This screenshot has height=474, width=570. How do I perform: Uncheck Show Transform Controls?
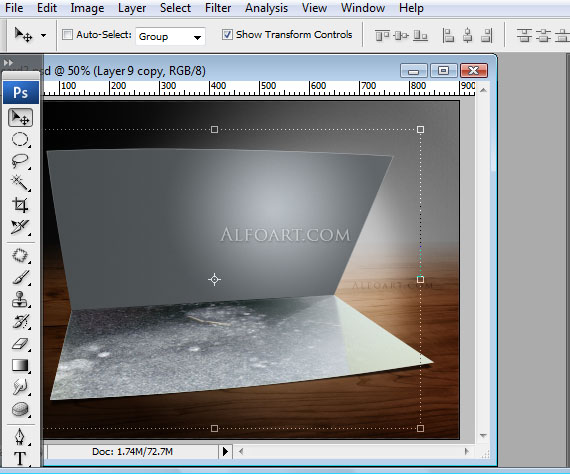(x=227, y=35)
